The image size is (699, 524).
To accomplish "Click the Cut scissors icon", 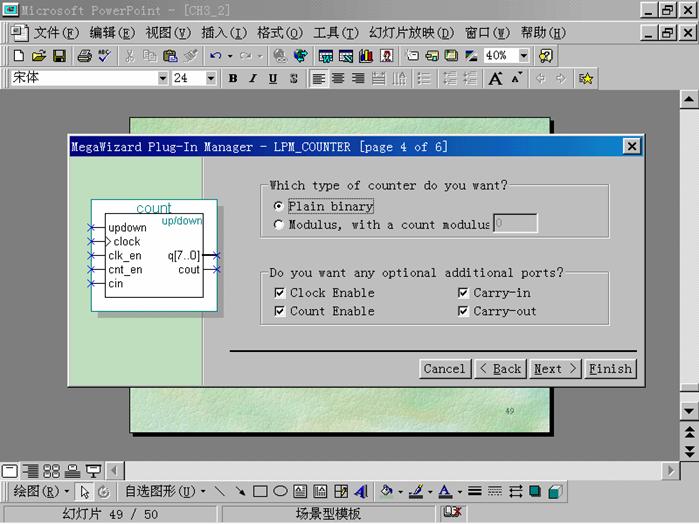I will click(x=129, y=56).
